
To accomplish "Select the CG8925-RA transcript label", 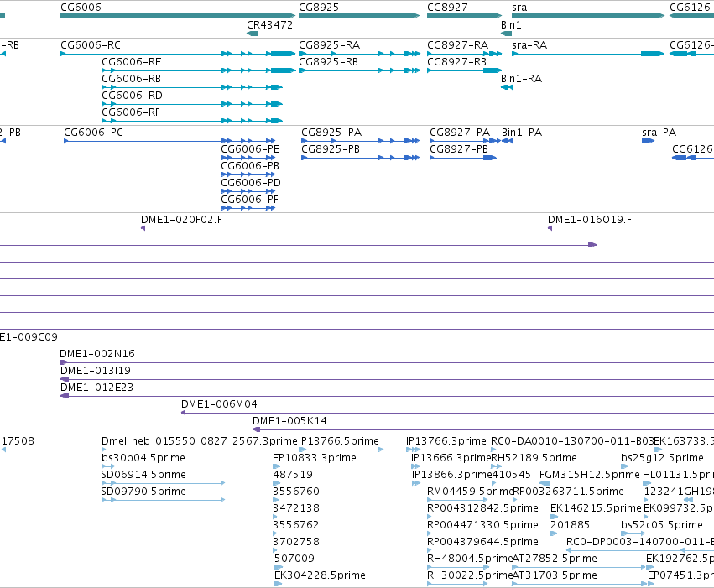I will coord(329,45).
